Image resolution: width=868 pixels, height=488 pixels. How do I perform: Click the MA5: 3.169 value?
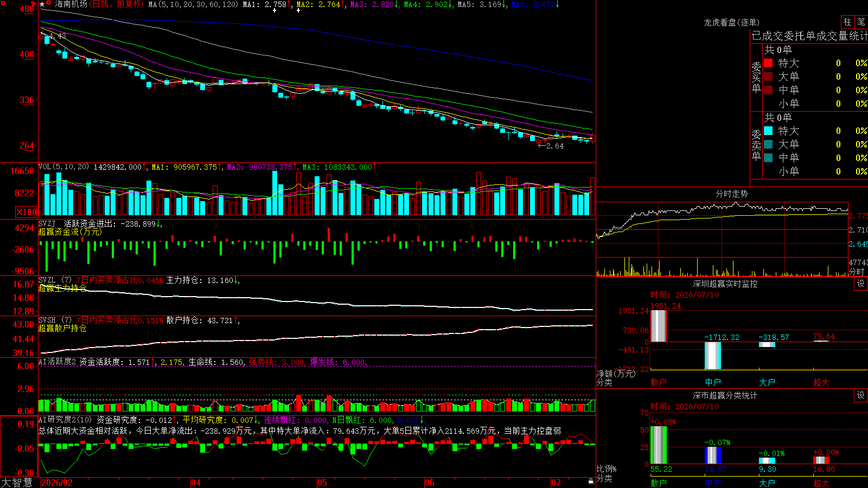(x=482, y=4)
